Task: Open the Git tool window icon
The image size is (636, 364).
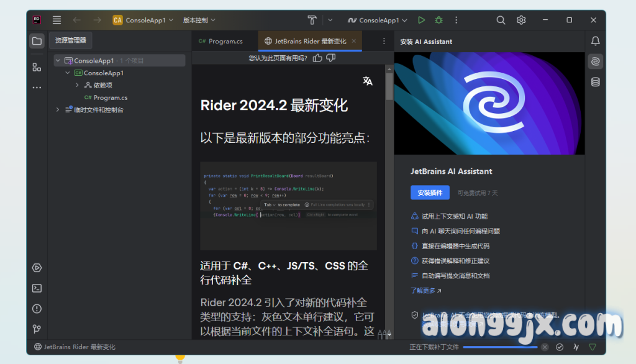Action: (37, 329)
